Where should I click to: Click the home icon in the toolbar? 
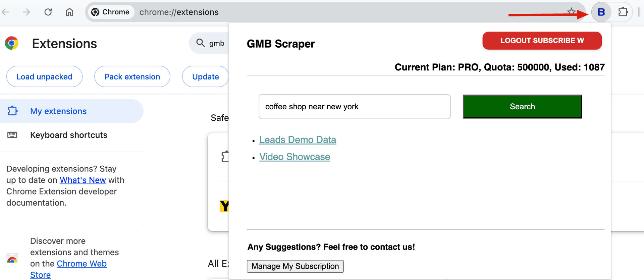point(69,12)
